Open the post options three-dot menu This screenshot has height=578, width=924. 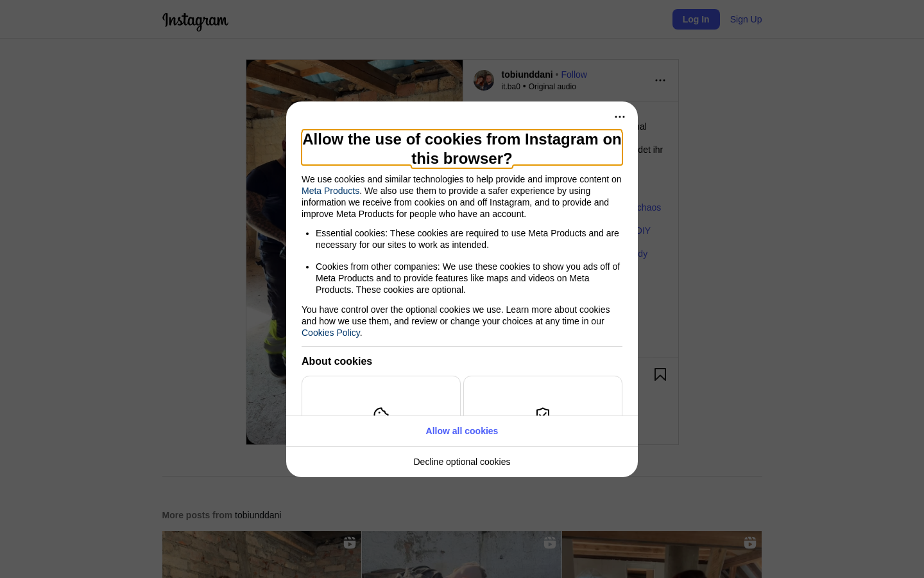[x=660, y=80]
